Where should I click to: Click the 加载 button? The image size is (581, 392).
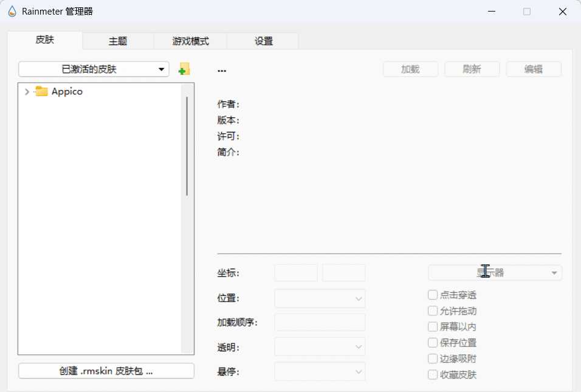411,69
